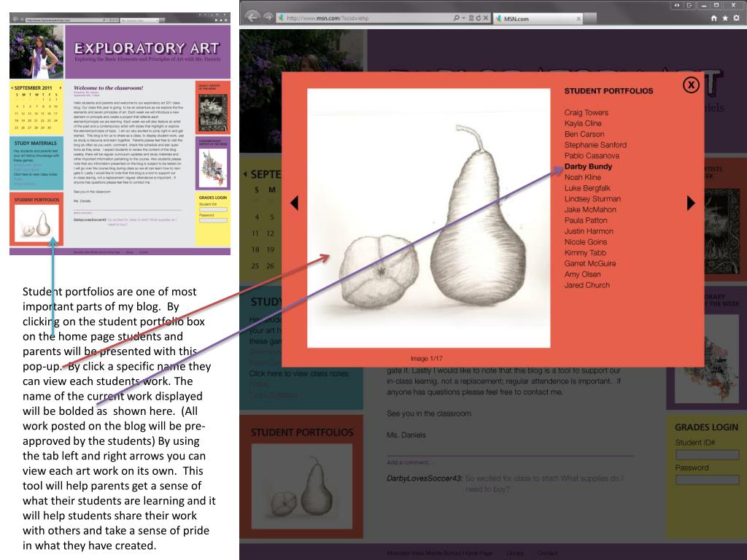Screen dimensions: 747x560
Task: Click the EXPLORATORY ART title banner in small screenshot
Action: (x=147, y=52)
